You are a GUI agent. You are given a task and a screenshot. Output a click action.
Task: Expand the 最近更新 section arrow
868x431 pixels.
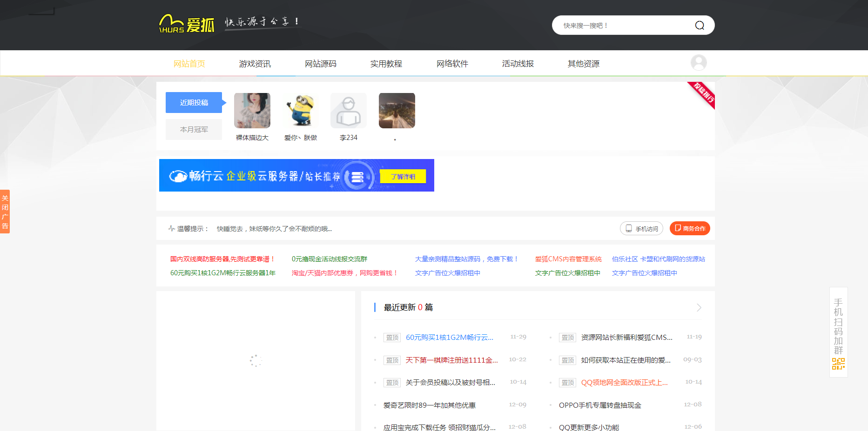699,307
